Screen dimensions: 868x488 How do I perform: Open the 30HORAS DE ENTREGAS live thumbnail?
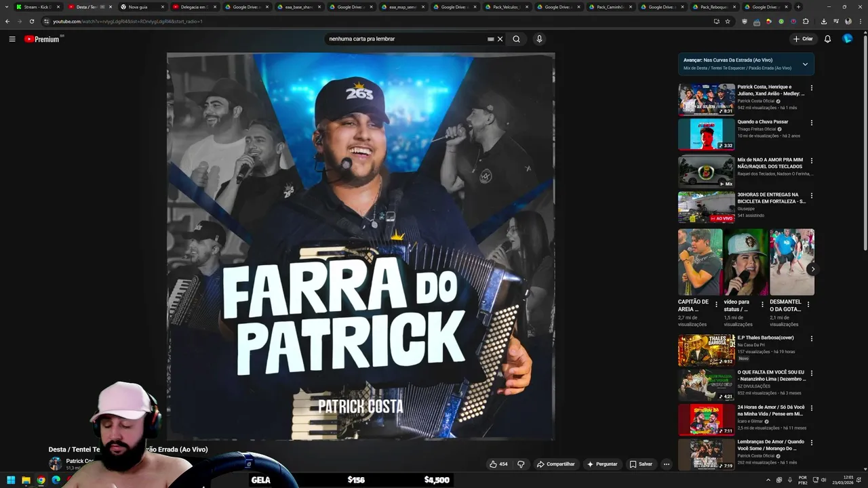[707, 207]
